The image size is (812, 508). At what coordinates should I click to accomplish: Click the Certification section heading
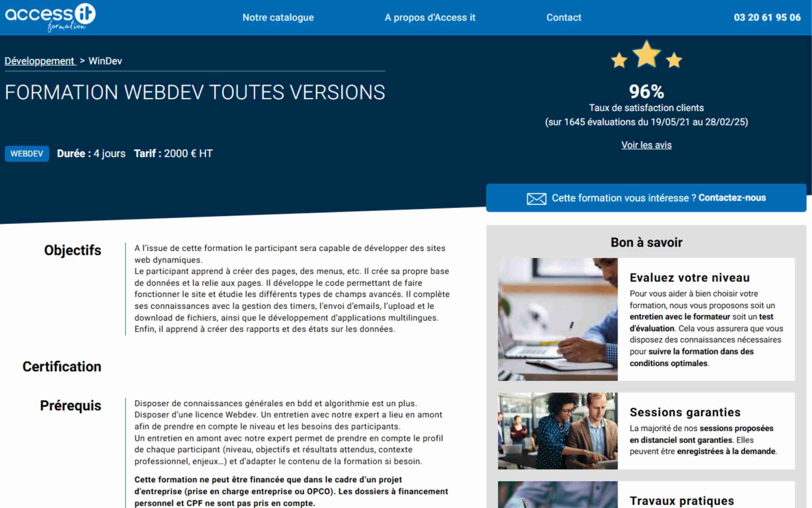pyautogui.click(x=62, y=366)
